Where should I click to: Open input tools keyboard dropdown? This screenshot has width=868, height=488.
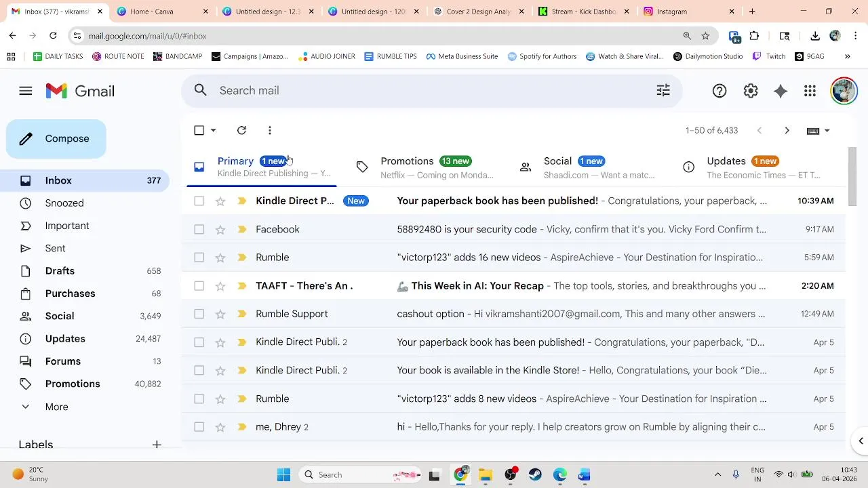click(818, 130)
